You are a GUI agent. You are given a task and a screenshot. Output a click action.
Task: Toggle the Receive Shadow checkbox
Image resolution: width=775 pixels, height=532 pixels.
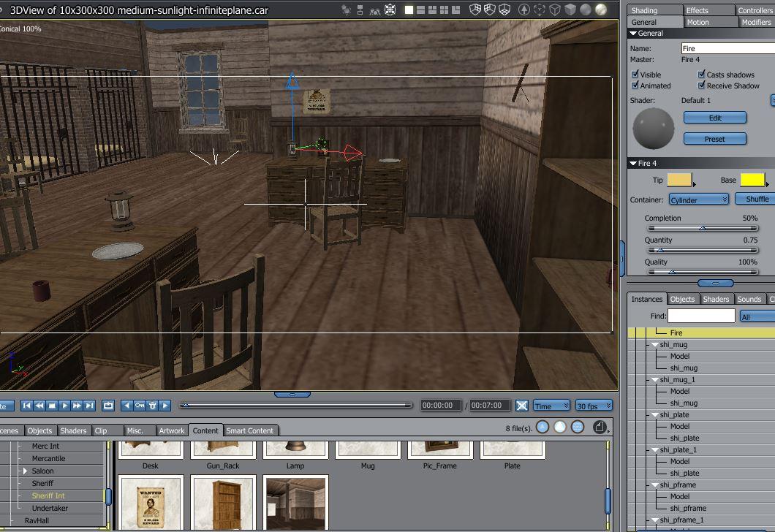pyautogui.click(x=701, y=85)
